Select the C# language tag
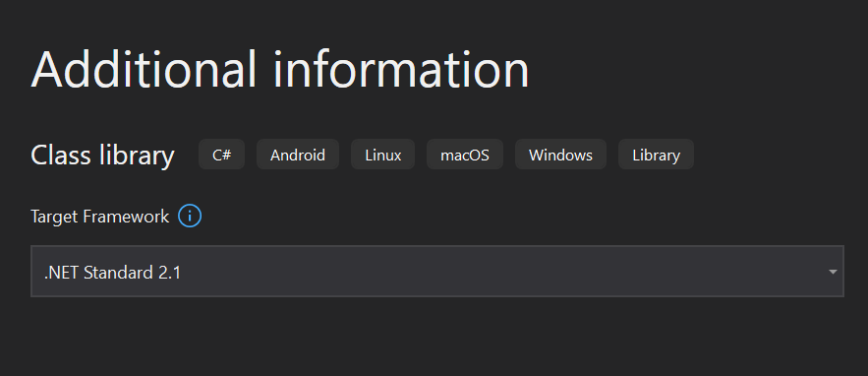The image size is (868, 376). (221, 155)
